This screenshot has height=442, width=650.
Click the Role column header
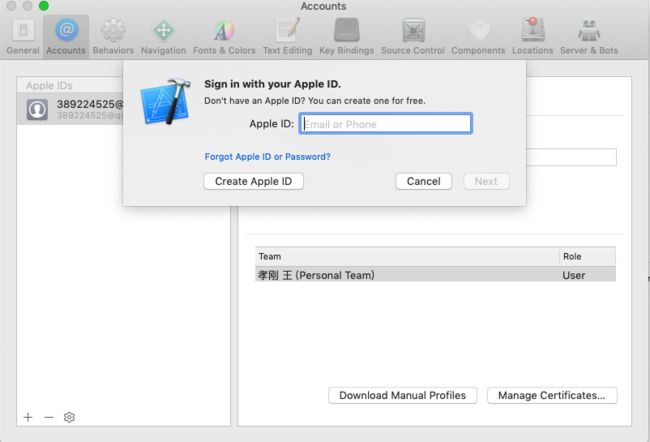point(587,257)
